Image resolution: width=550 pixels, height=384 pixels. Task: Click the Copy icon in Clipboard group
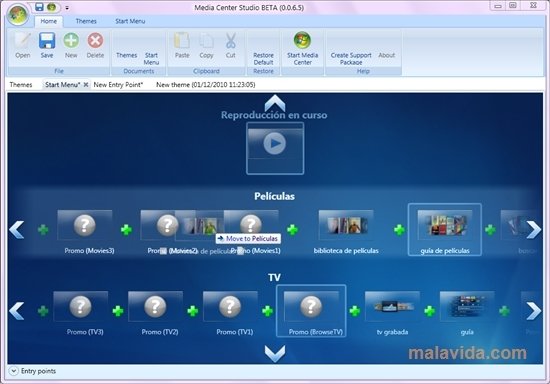click(206, 41)
